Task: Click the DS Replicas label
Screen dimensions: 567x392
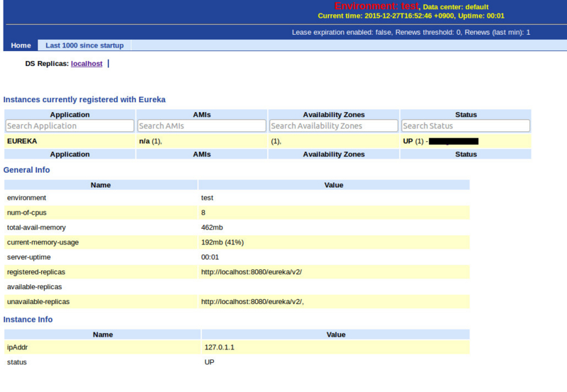Action: 47,64
